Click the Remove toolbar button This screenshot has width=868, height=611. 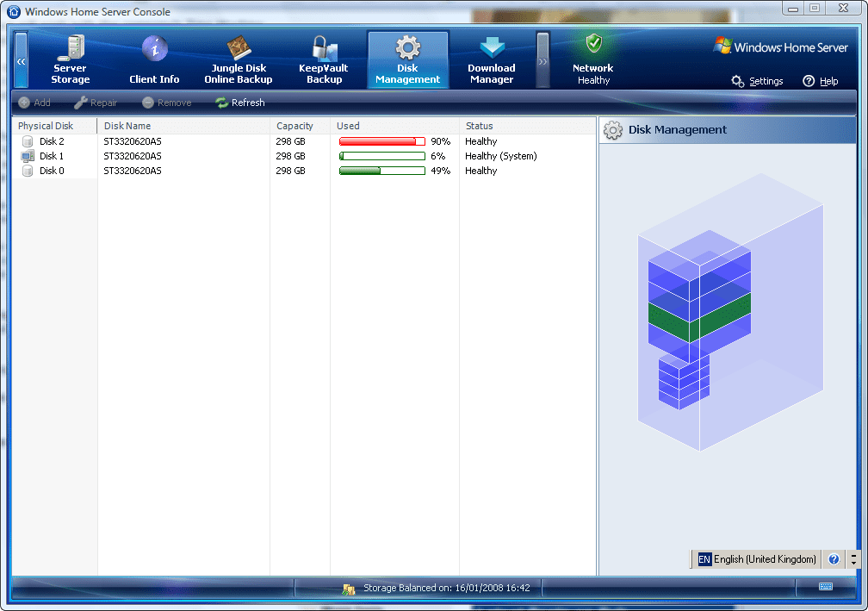[167, 103]
